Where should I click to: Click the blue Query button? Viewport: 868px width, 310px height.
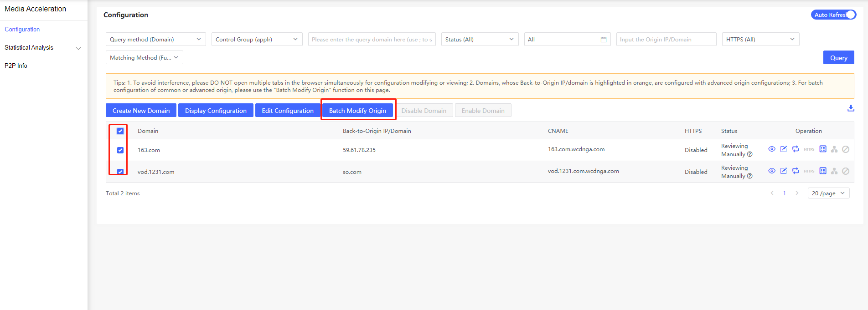(x=838, y=58)
